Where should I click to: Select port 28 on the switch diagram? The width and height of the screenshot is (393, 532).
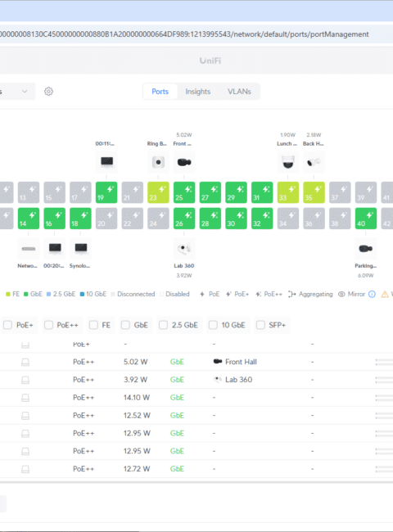tap(210, 219)
